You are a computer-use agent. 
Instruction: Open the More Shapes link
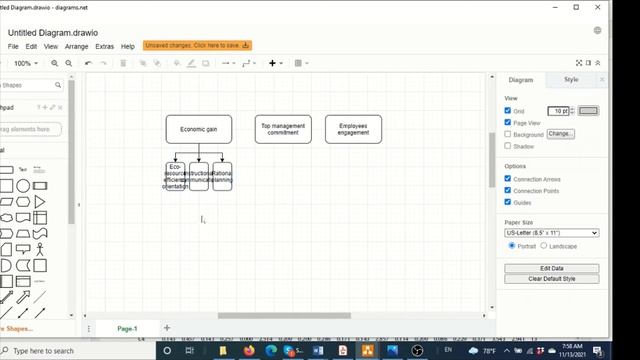pyautogui.click(x=17, y=329)
